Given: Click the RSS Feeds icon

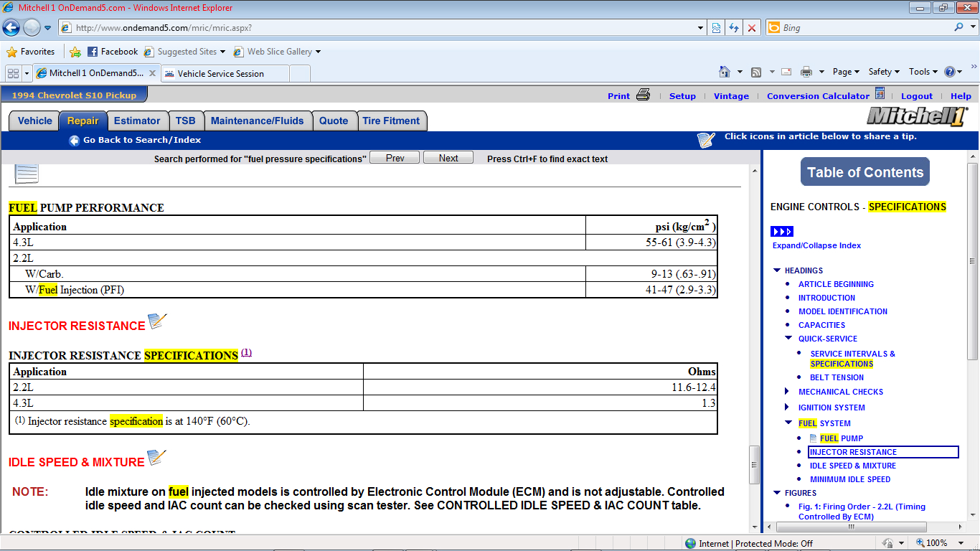Looking at the screenshot, I should [x=756, y=72].
